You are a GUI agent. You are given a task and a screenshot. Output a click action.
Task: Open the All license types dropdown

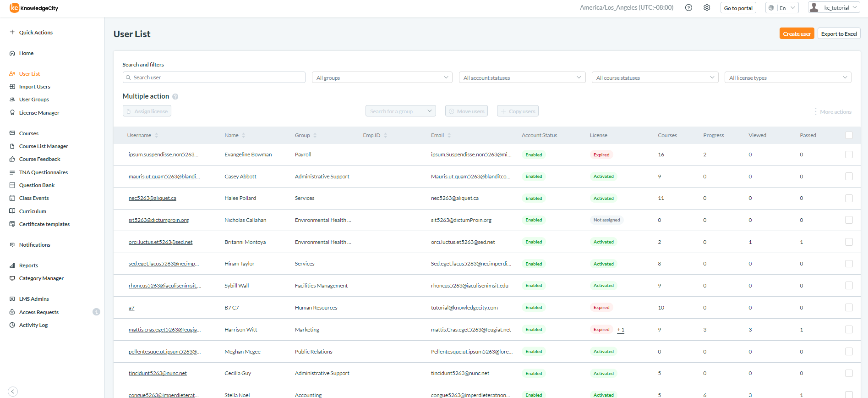pos(787,77)
